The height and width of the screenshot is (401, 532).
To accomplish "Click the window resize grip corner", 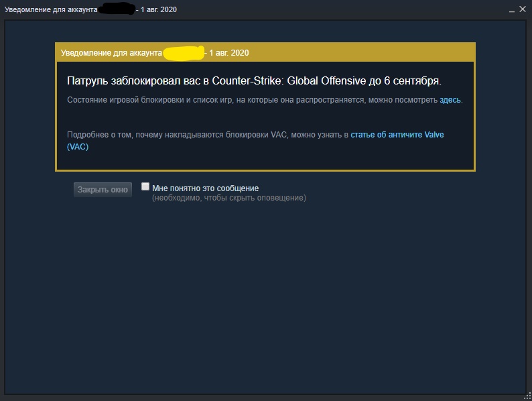I will coord(528,396).
